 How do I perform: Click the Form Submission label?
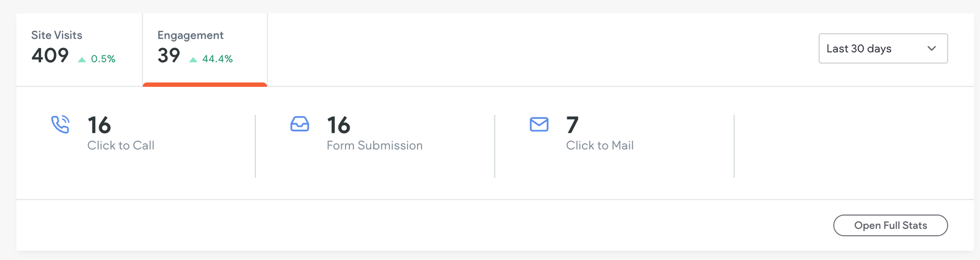[374, 146]
